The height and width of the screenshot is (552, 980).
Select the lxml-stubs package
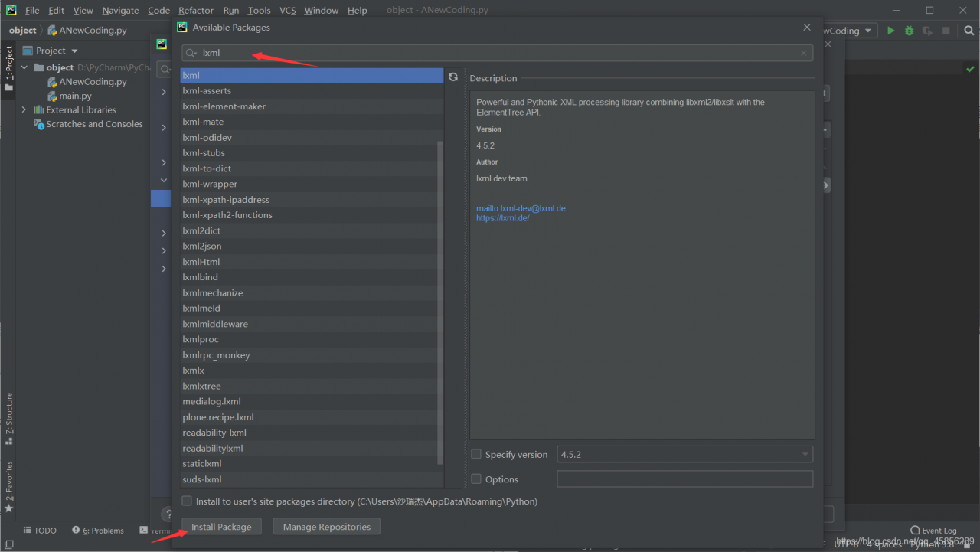tap(309, 153)
